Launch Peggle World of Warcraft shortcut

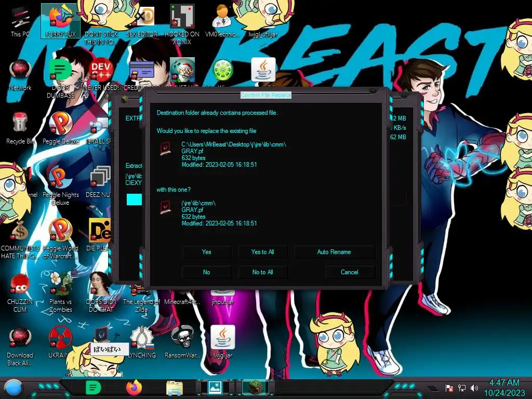(x=61, y=240)
